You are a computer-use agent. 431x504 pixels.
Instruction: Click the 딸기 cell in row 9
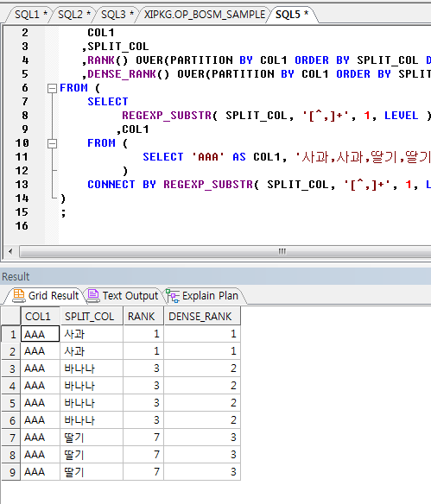[92, 472]
